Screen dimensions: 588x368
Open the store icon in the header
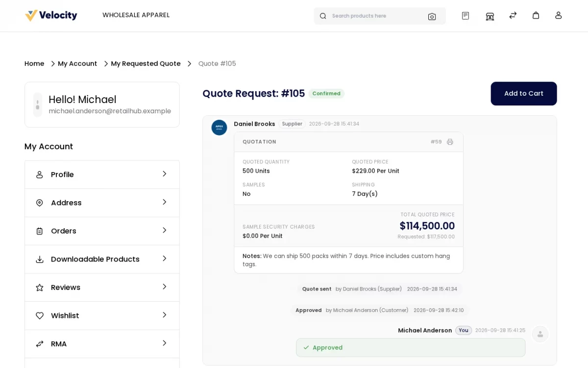[490, 16]
